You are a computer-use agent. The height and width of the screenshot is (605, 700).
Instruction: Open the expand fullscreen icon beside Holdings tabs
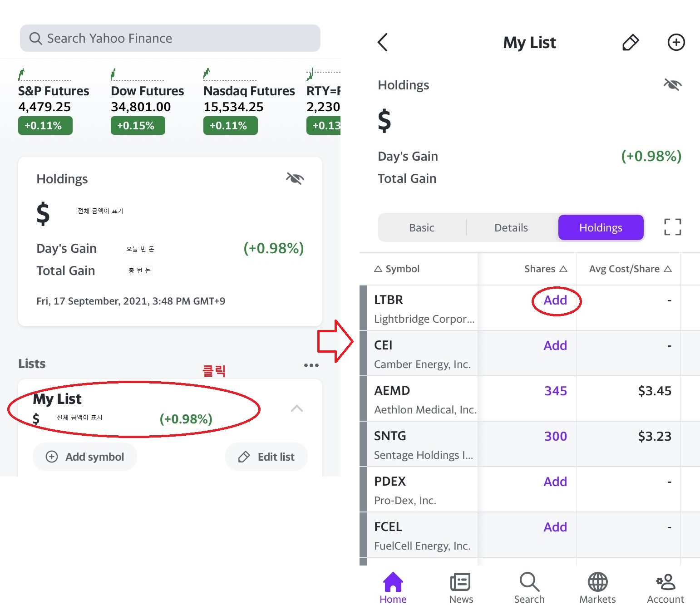(x=672, y=227)
